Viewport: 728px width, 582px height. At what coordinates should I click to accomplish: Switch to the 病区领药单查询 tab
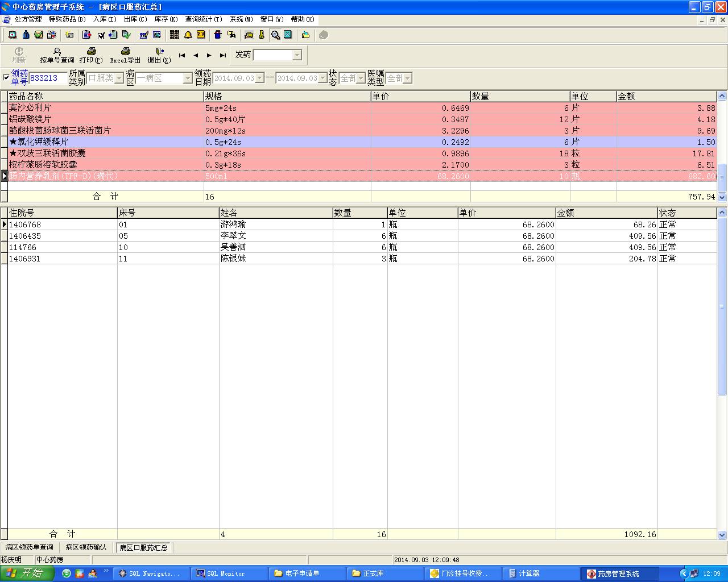tap(30, 547)
